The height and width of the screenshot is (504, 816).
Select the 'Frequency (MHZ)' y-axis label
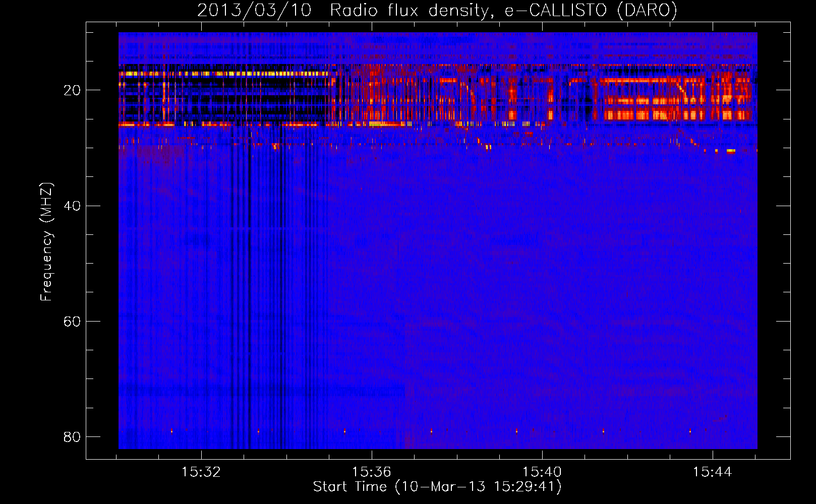pos(46,242)
